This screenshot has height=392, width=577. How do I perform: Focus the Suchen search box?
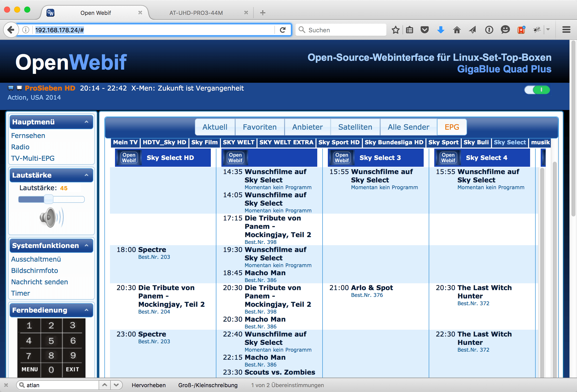pyautogui.click(x=341, y=30)
